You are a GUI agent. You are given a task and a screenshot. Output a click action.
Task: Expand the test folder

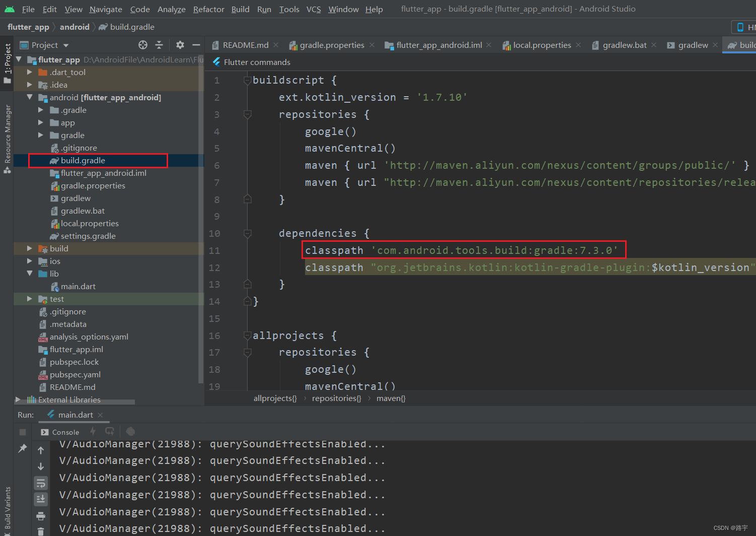[30, 299]
